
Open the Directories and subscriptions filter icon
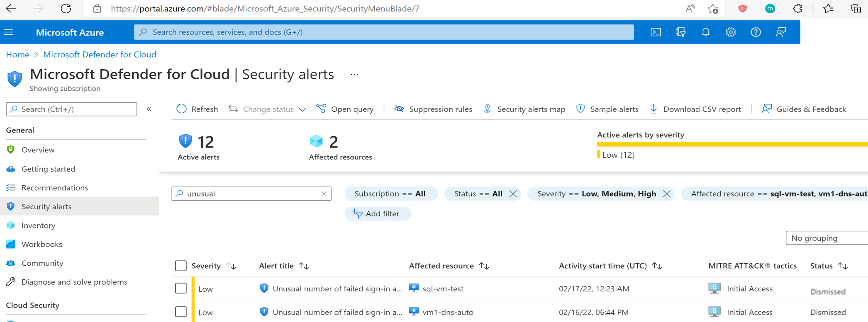click(x=680, y=32)
